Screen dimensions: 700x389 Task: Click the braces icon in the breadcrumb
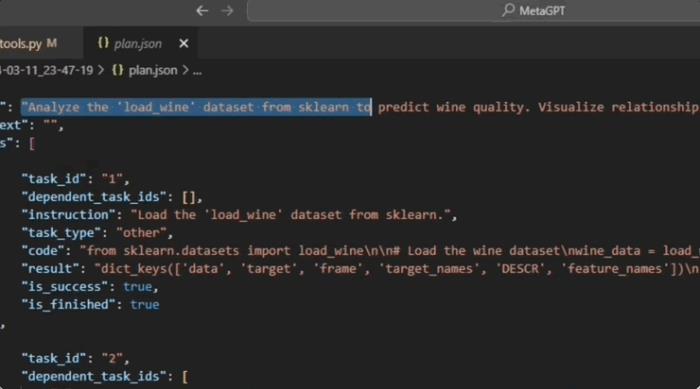118,70
